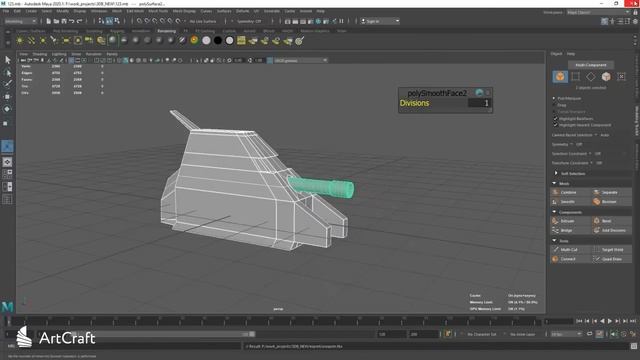
Task: Select the arrow Select tool in left toolbox
Action: (7, 60)
